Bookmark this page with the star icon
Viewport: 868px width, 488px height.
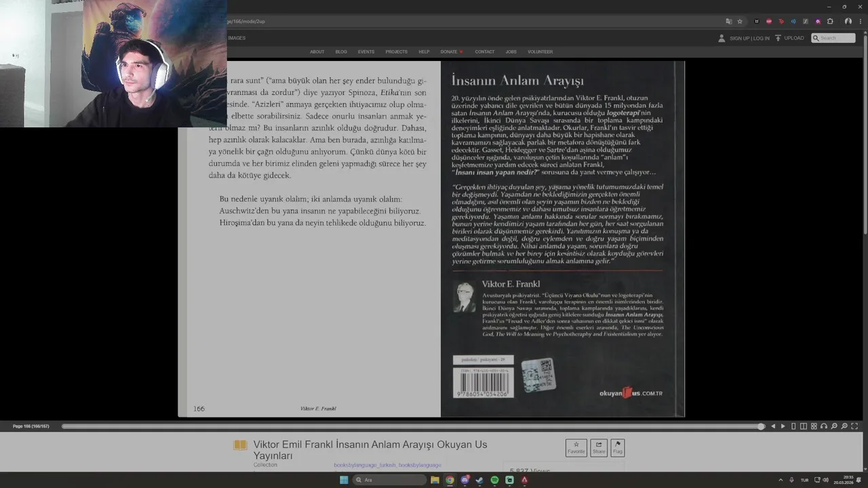point(740,21)
